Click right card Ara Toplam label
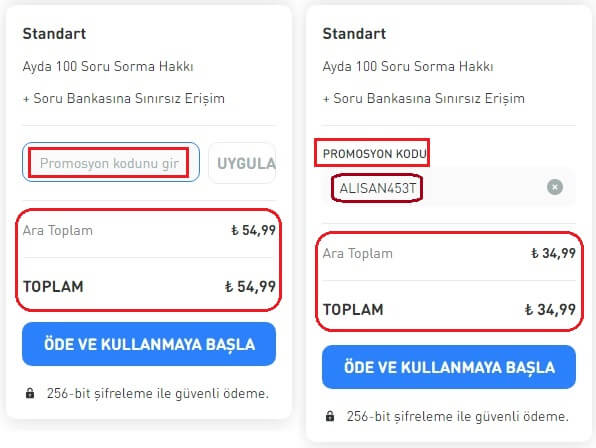This screenshot has width=596, height=448. point(358,253)
